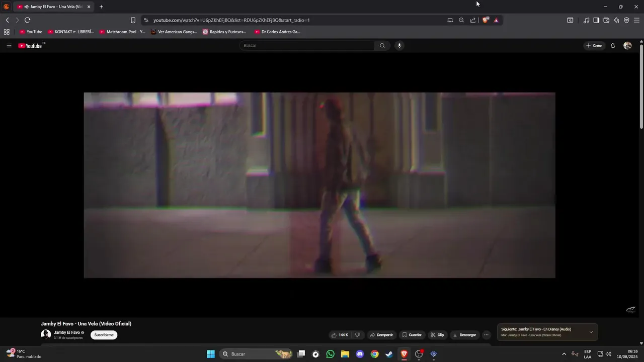Click the video title text
The width and height of the screenshot is (644, 362).
[86, 324]
